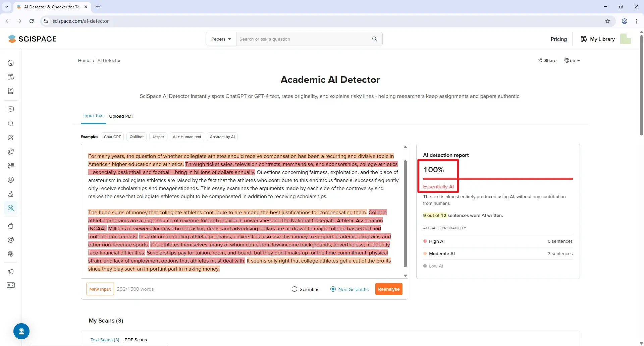The height and width of the screenshot is (346, 644).
Task: Select the AI Detector & Checker browser tab
Action: (52, 7)
